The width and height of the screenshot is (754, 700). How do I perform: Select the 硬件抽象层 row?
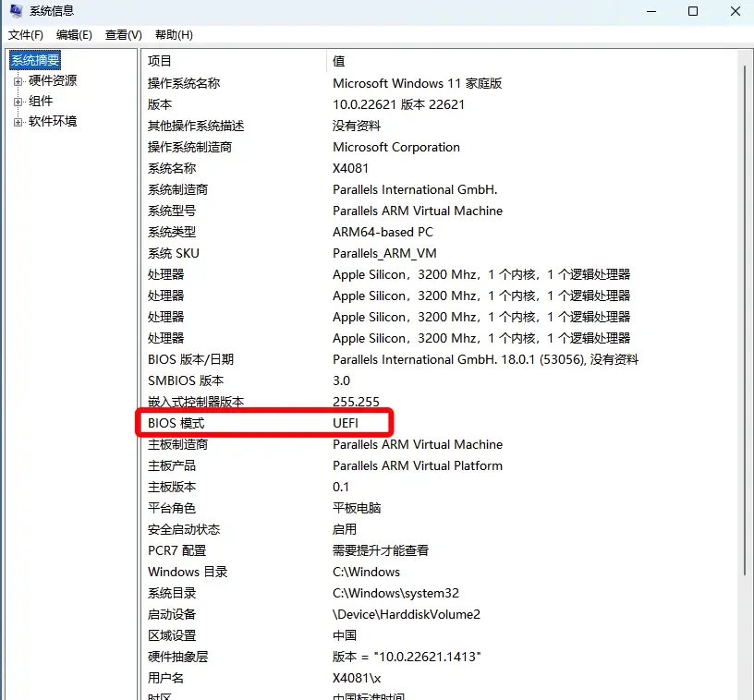coord(439,657)
